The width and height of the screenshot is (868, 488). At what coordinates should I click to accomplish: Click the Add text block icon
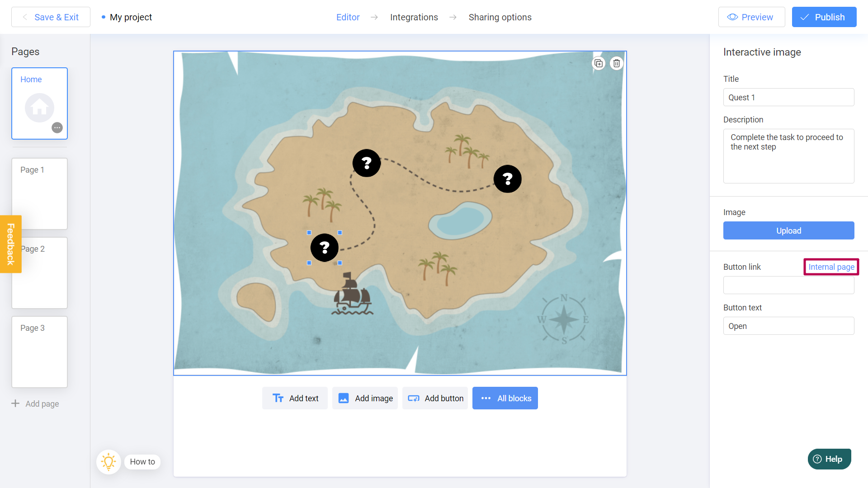[x=277, y=398]
